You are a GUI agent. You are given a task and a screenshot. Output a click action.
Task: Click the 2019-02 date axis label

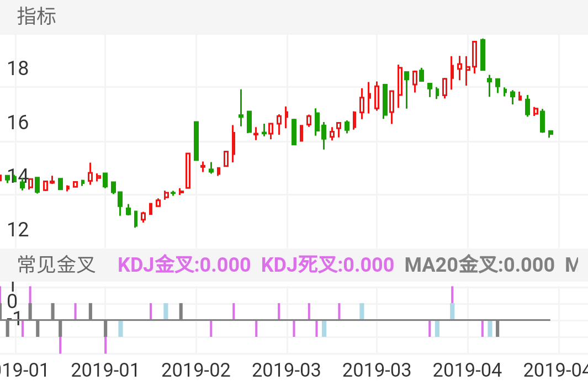[x=196, y=370]
